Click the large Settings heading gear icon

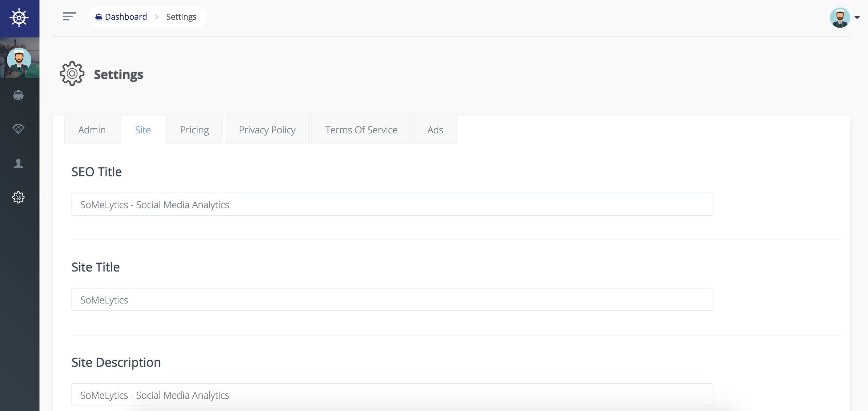pyautogui.click(x=72, y=73)
